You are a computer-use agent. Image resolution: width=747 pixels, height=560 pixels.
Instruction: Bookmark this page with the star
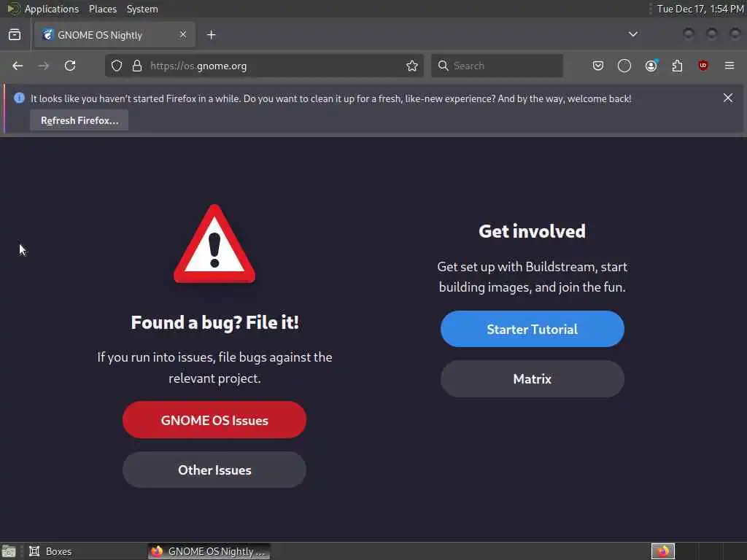(x=412, y=66)
